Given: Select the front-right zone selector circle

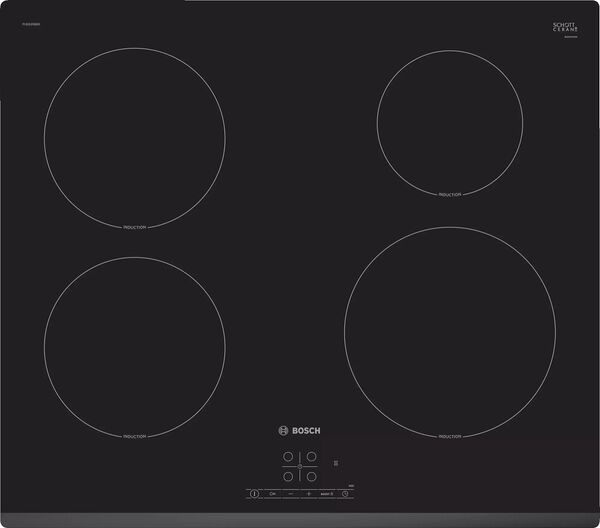Looking at the screenshot, I should [x=311, y=476].
